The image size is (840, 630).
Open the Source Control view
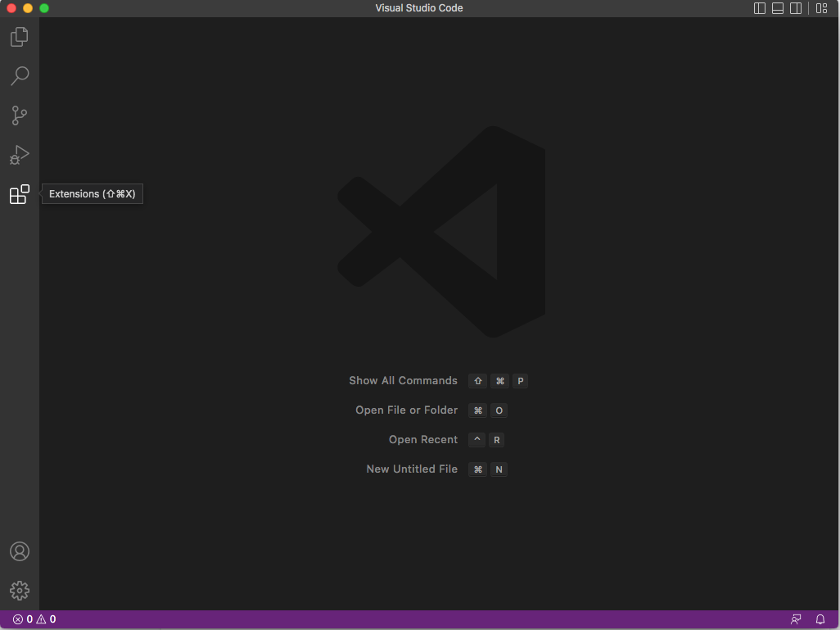coord(19,115)
